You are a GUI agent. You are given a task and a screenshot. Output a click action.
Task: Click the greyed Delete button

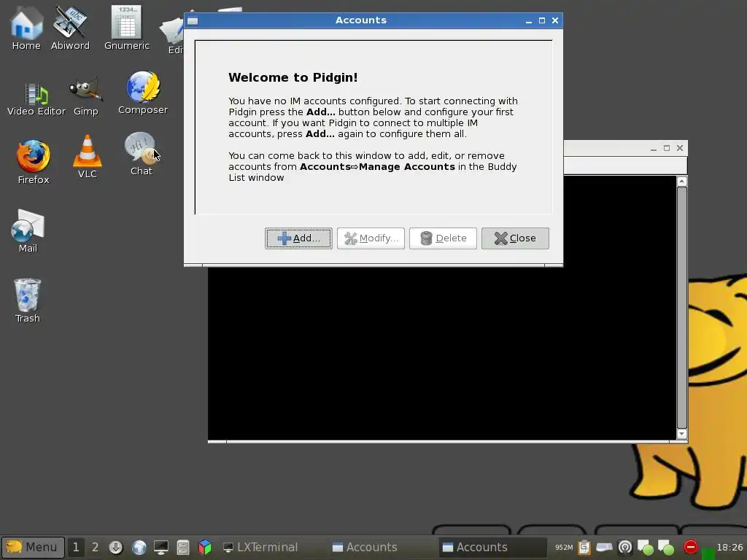pyautogui.click(x=443, y=238)
